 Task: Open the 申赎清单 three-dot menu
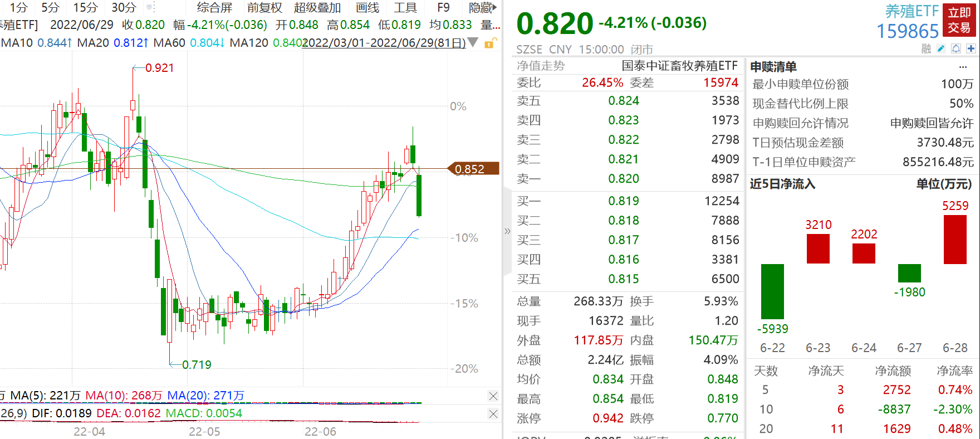point(963,67)
